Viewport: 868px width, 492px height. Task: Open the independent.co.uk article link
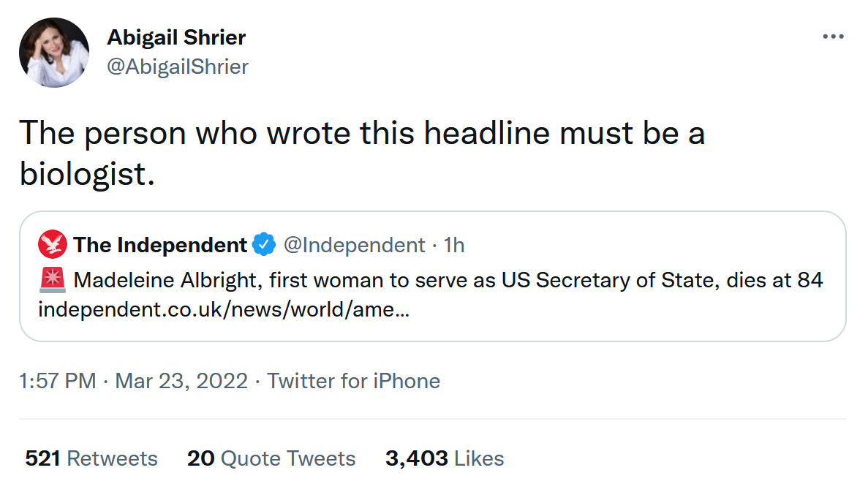point(224,309)
